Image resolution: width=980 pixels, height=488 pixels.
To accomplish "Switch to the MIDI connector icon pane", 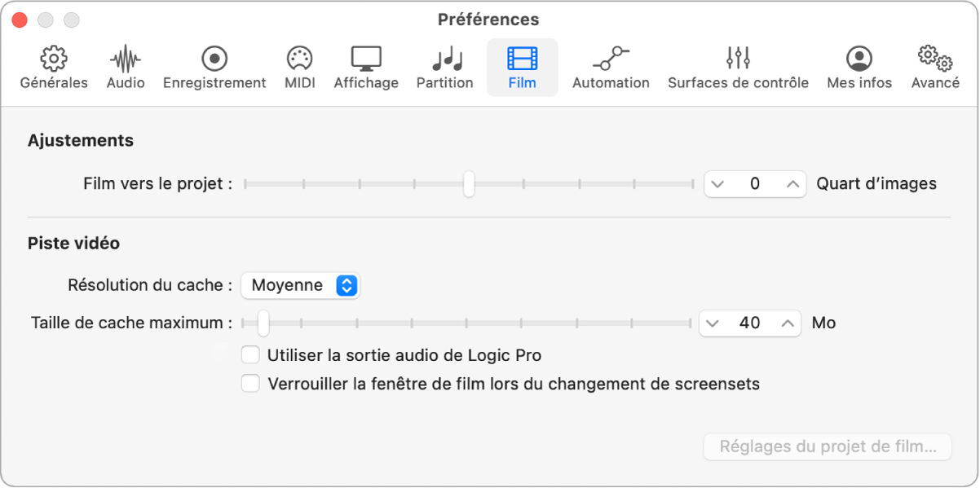I will pos(300,59).
